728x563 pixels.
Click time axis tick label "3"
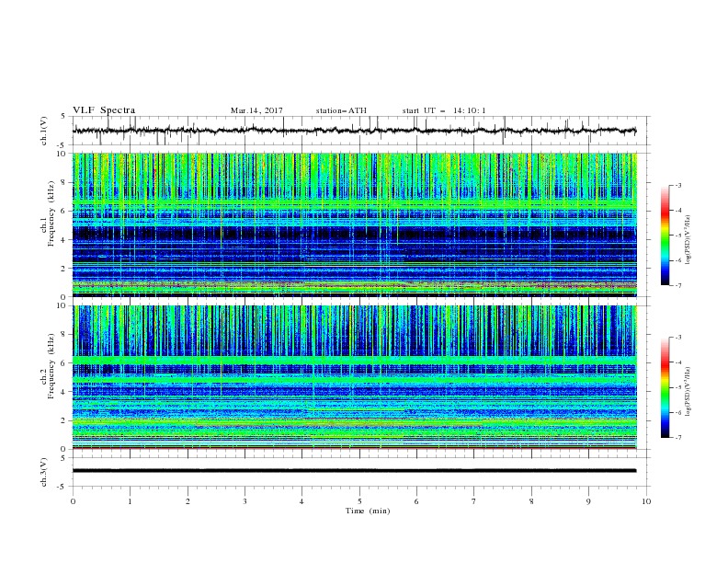tap(245, 501)
